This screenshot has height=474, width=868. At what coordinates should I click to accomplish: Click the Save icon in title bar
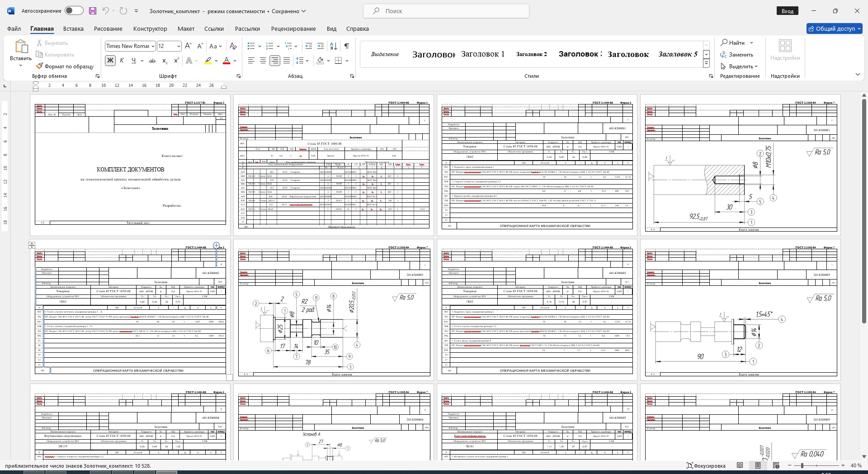(x=93, y=11)
